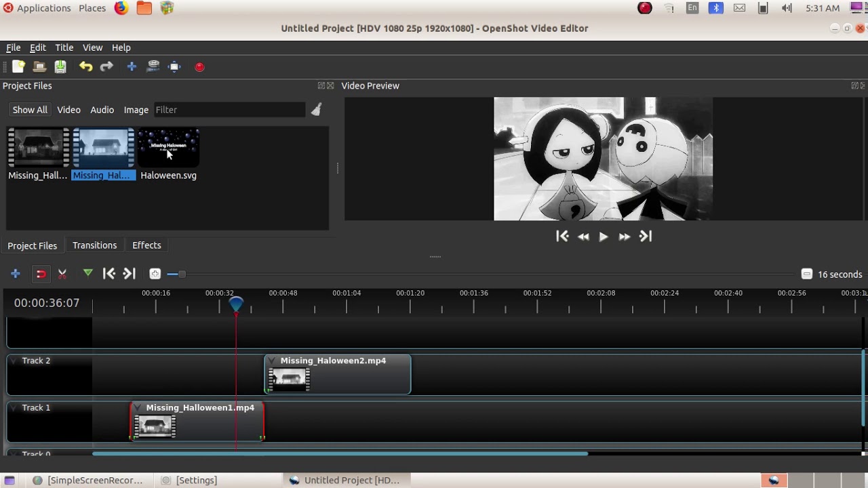Image resolution: width=868 pixels, height=488 pixels.
Task: Open the Help menu
Action: (121, 47)
